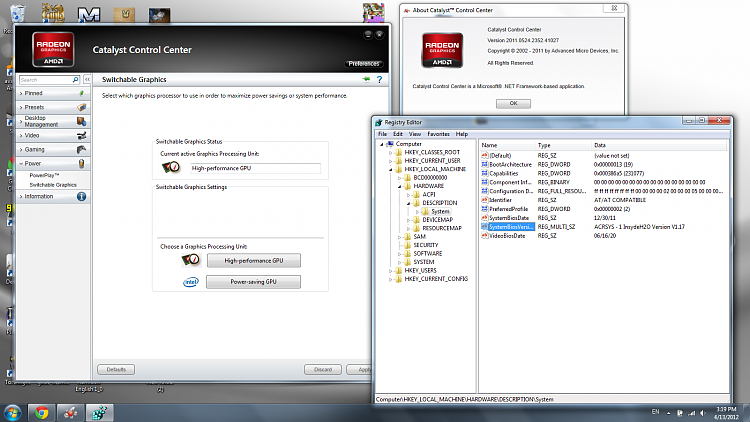Expand the SOFTWARE registry node
Image resolution: width=750 pixels, height=422 pixels.
(399, 254)
